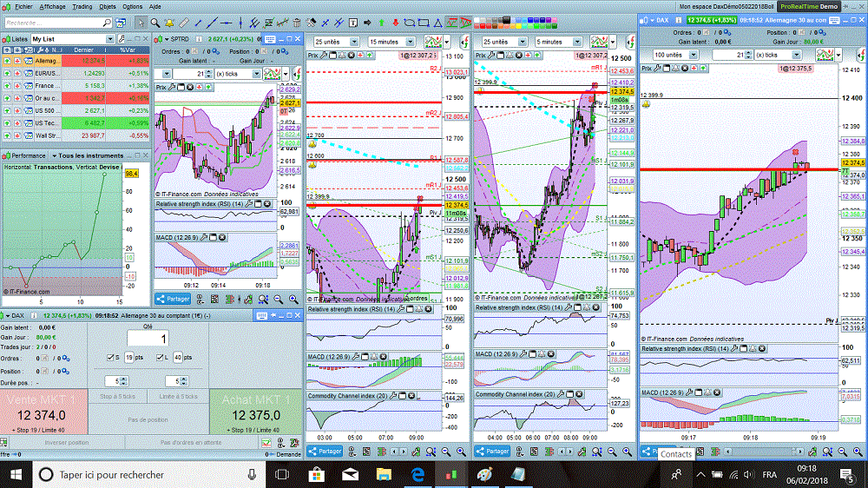The height and width of the screenshot is (488, 868).
Task: Select the triangle drawing tool
Action: [x=437, y=23]
